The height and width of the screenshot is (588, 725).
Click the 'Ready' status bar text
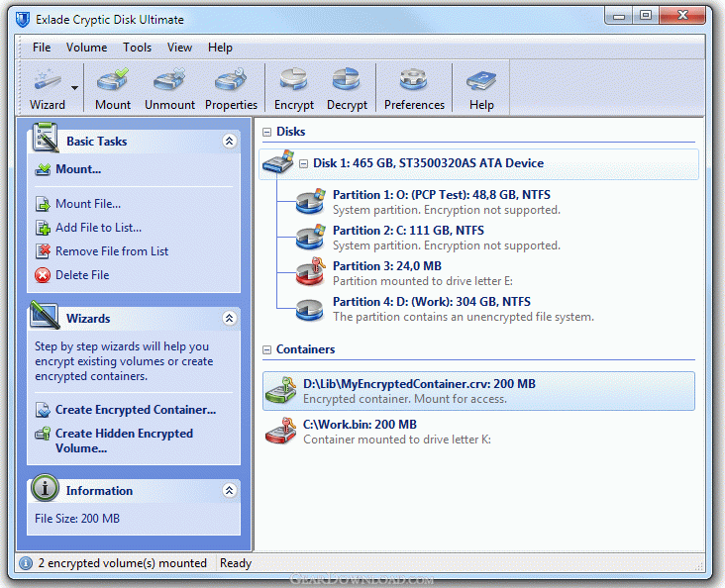(236, 563)
